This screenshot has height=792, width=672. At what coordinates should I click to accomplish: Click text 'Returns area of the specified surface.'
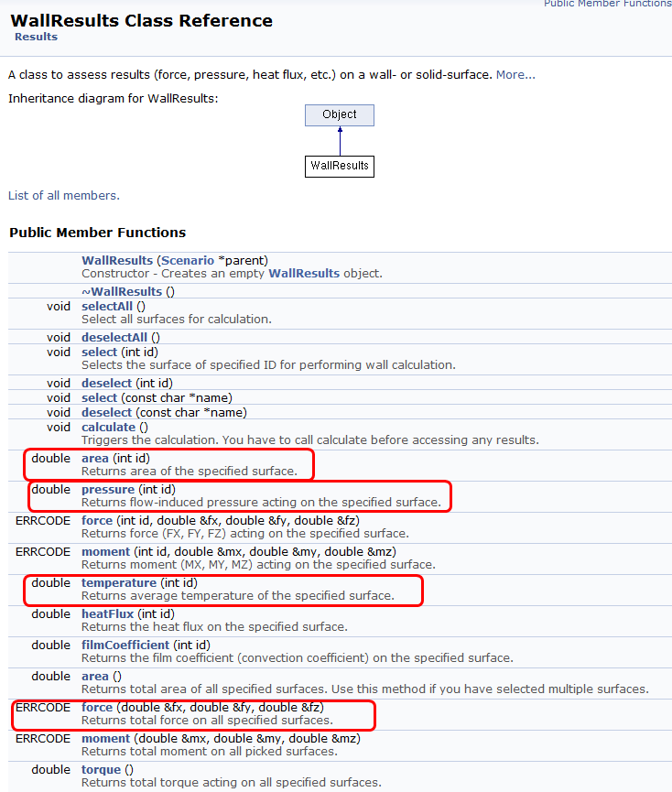(190, 472)
